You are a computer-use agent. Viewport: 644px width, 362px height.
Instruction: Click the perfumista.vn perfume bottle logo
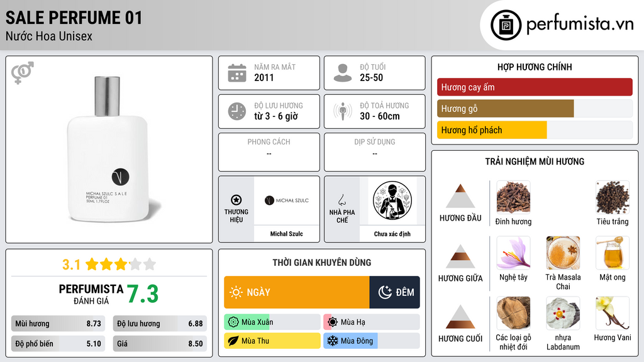click(x=506, y=25)
